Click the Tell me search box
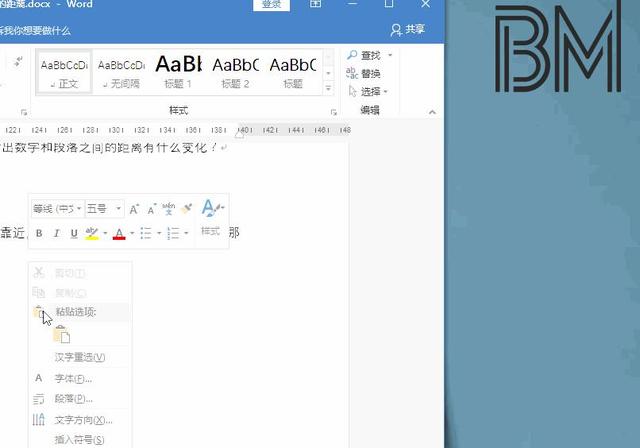The image size is (640, 448). pyautogui.click(x=35, y=31)
